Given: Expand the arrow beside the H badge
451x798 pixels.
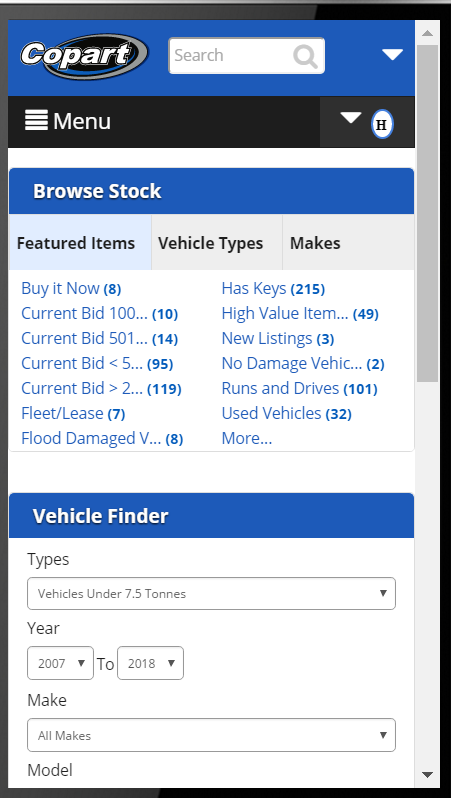Looking at the screenshot, I should [350, 119].
